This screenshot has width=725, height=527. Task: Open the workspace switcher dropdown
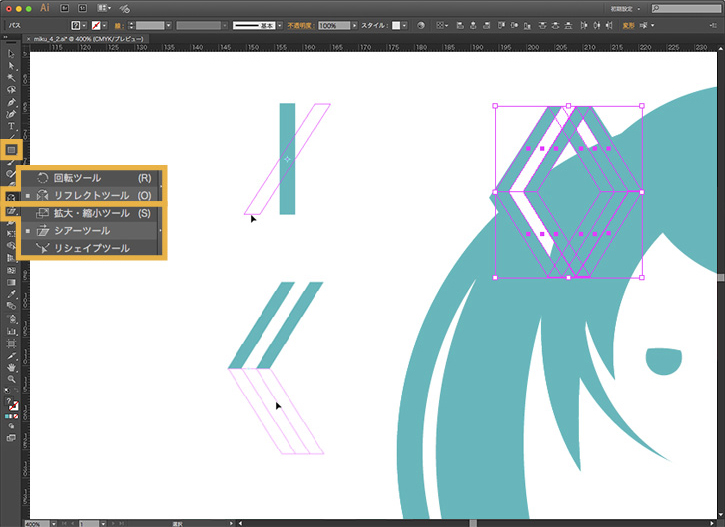click(x=625, y=9)
